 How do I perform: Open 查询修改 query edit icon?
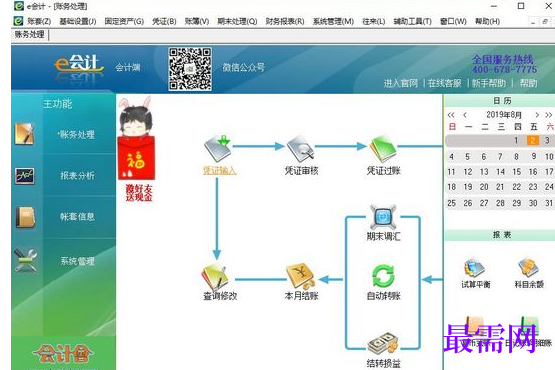coord(214,277)
